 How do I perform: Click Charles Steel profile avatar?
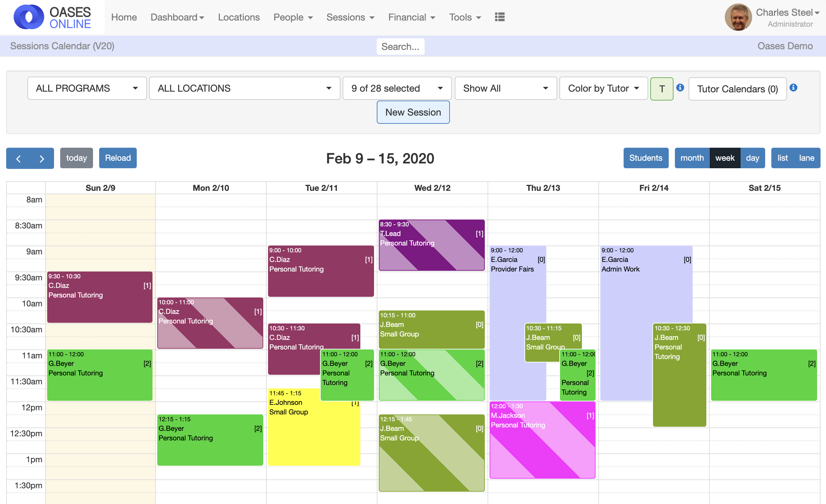pos(738,17)
